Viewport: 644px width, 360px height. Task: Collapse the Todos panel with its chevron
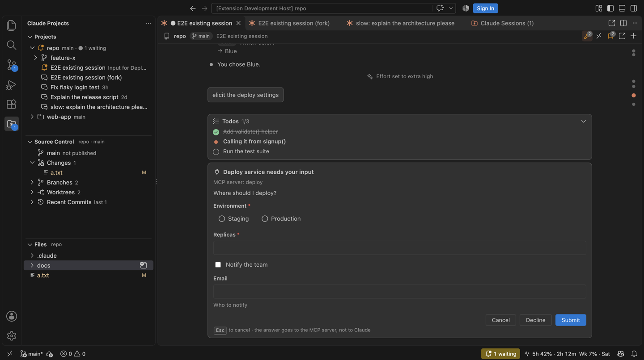(584, 121)
